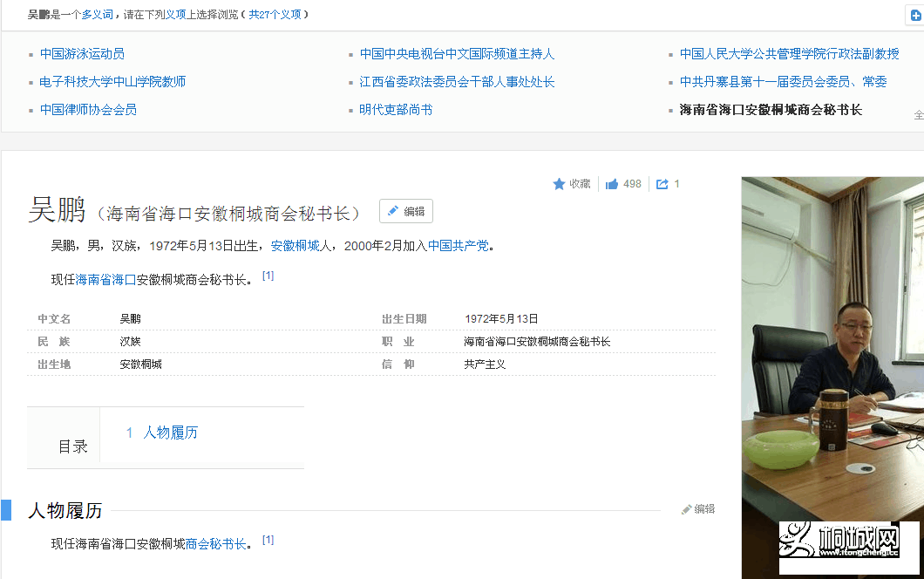Click the 编辑 button beside the title
Viewport: 924px width, 579px height.
click(405, 211)
